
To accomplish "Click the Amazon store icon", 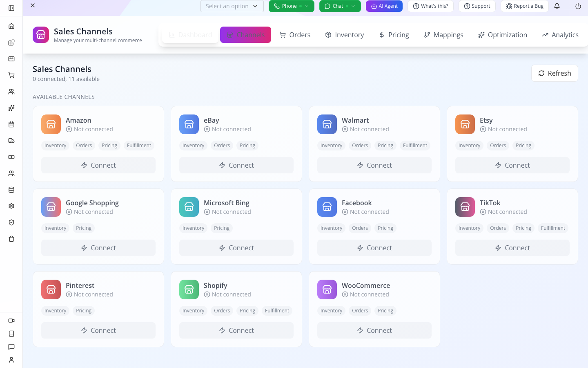I will (51, 124).
